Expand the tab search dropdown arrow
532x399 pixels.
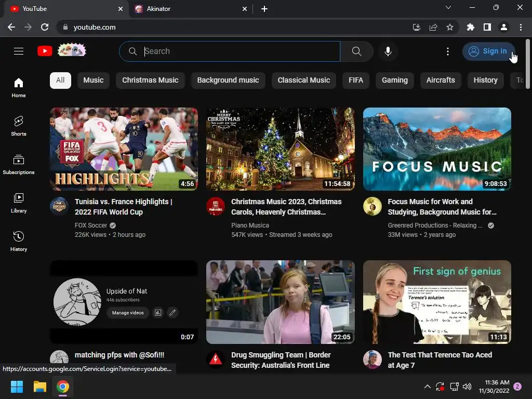pos(448,7)
